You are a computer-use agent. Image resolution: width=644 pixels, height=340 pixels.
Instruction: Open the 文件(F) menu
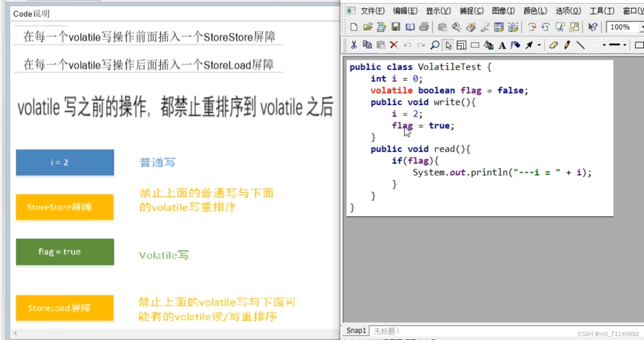[x=373, y=11]
